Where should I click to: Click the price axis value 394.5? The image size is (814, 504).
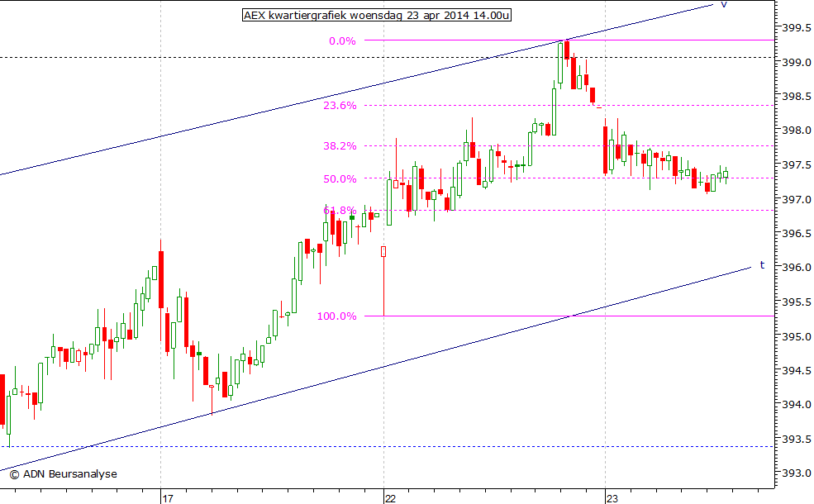click(x=797, y=371)
